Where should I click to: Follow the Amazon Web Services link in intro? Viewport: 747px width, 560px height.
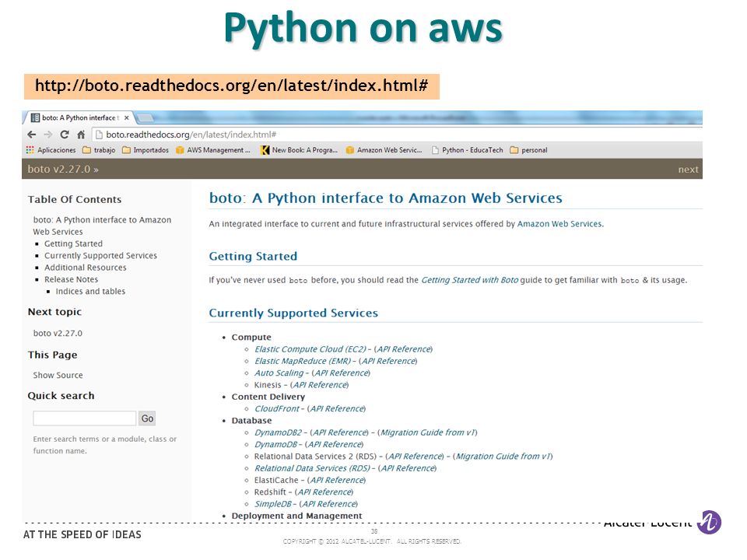pos(559,224)
